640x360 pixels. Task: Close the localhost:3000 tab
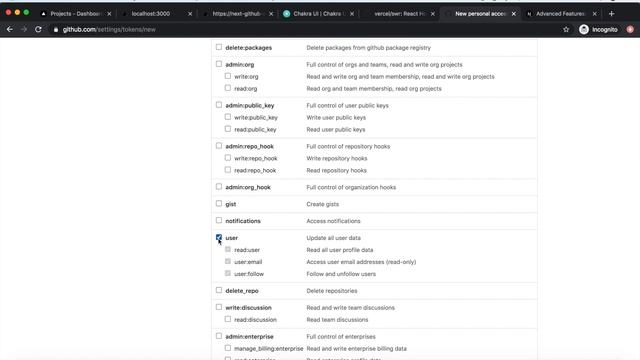190,14
